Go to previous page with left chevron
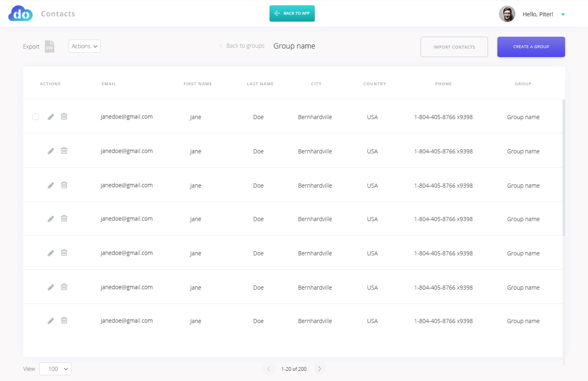The height and width of the screenshot is (381, 588). (269, 369)
